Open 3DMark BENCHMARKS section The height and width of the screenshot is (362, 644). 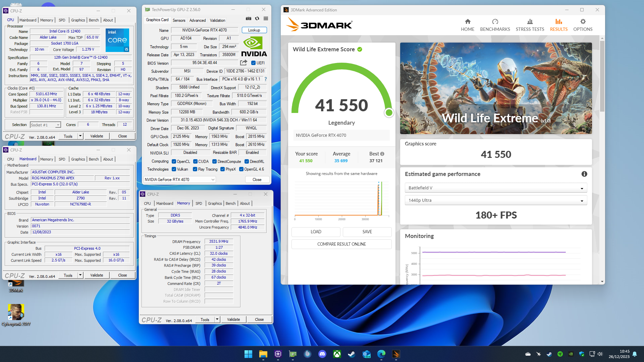click(495, 25)
